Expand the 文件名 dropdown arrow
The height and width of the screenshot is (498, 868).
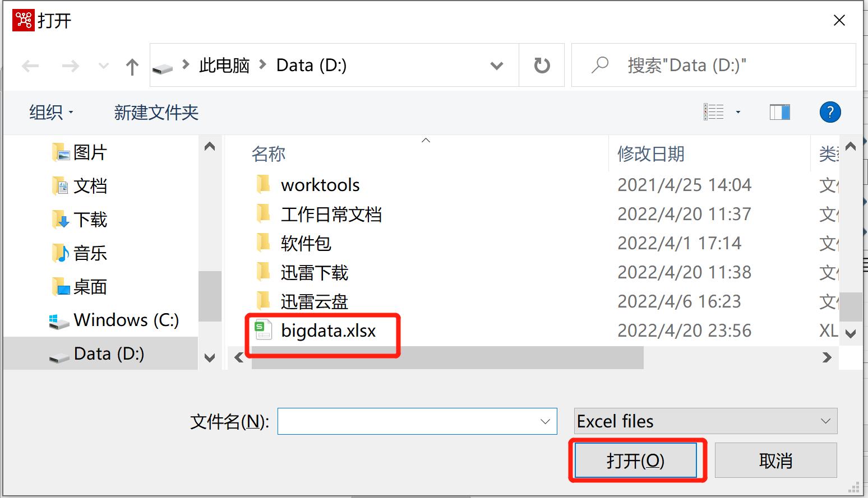click(545, 421)
